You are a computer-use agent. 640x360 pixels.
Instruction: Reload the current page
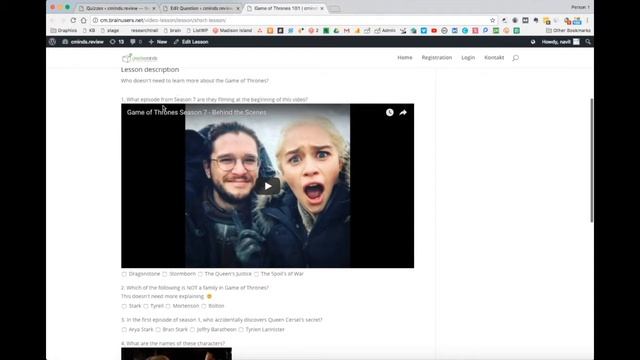[x=73, y=20]
